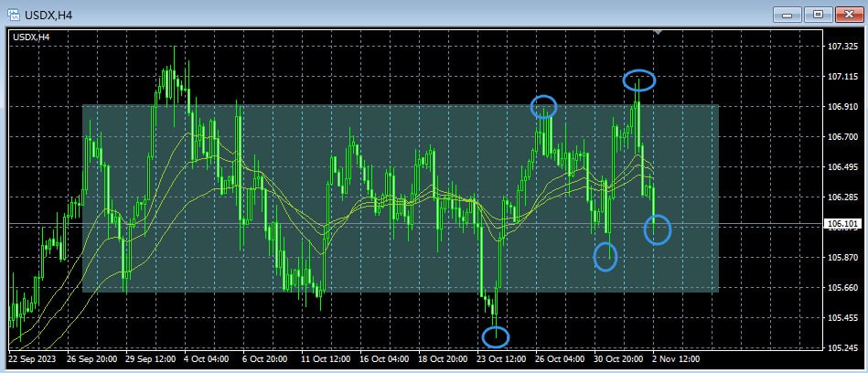
Task: Click the 22 Sep 2023 date label
Action: pos(32,359)
